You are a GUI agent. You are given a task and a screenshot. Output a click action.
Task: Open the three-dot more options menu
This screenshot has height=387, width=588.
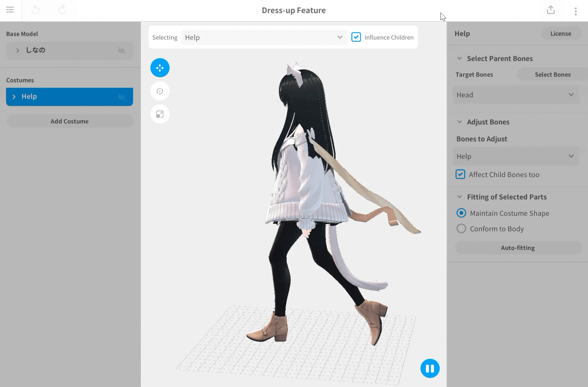click(x=576, y=11)
